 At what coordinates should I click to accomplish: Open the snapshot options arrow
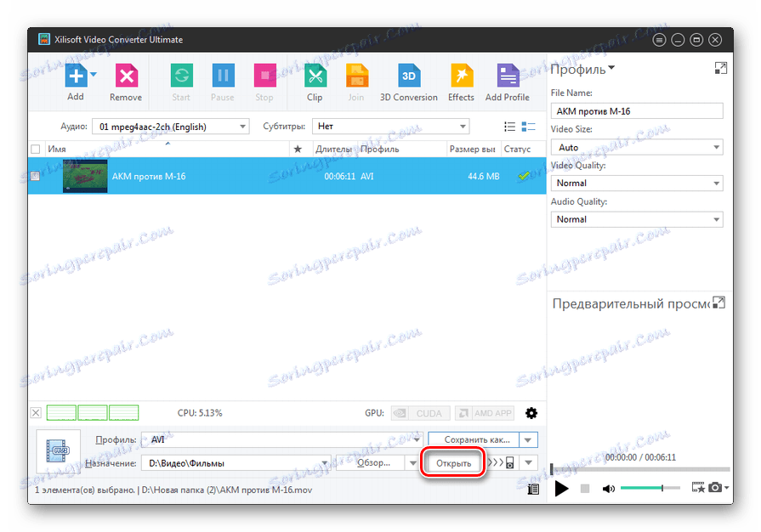726,488
